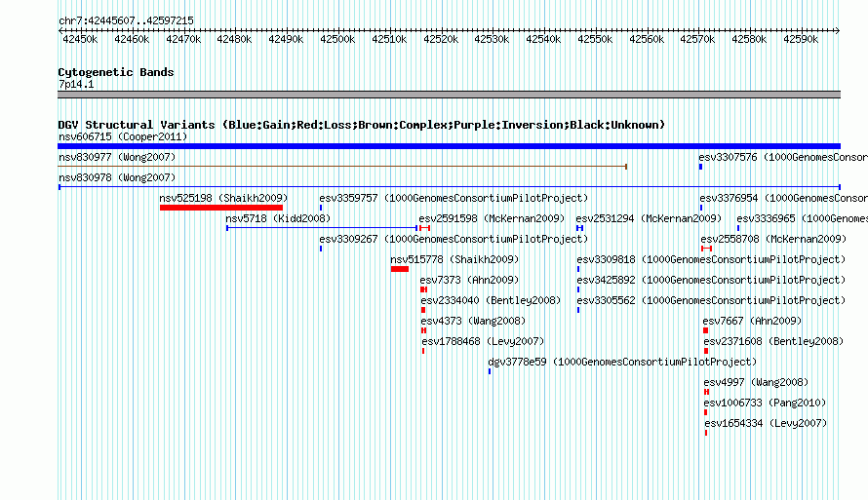868x500 pixels.
Task: Click the red nsv515778 loss bar
Action: (400, 269)
